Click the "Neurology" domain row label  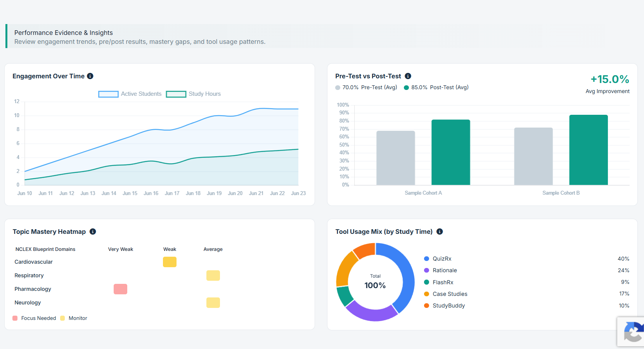point(28,303)
